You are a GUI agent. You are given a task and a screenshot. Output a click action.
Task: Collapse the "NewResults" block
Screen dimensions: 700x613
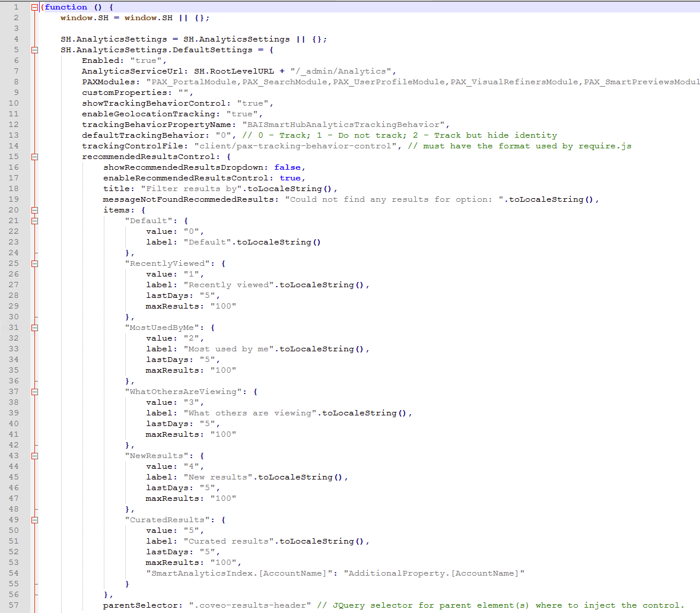pyautogui.click(x=34, y=456)
